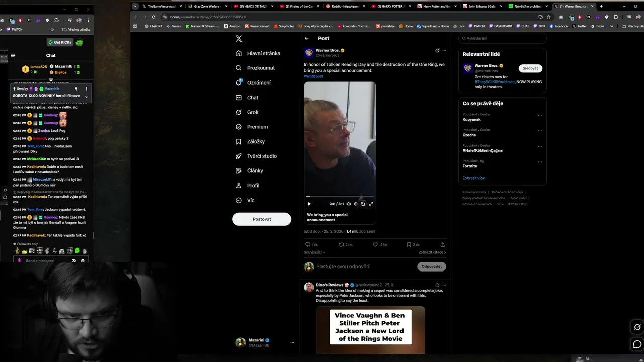Open more options for Fortnite trend
The height and width of the screenshot is (362, 644).
tap(540, 161)
